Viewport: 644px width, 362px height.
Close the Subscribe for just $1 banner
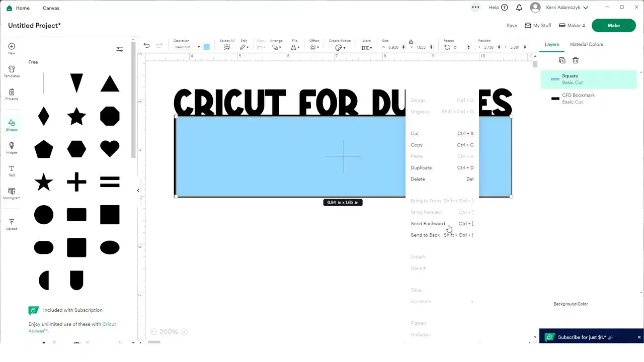(639, 337)
